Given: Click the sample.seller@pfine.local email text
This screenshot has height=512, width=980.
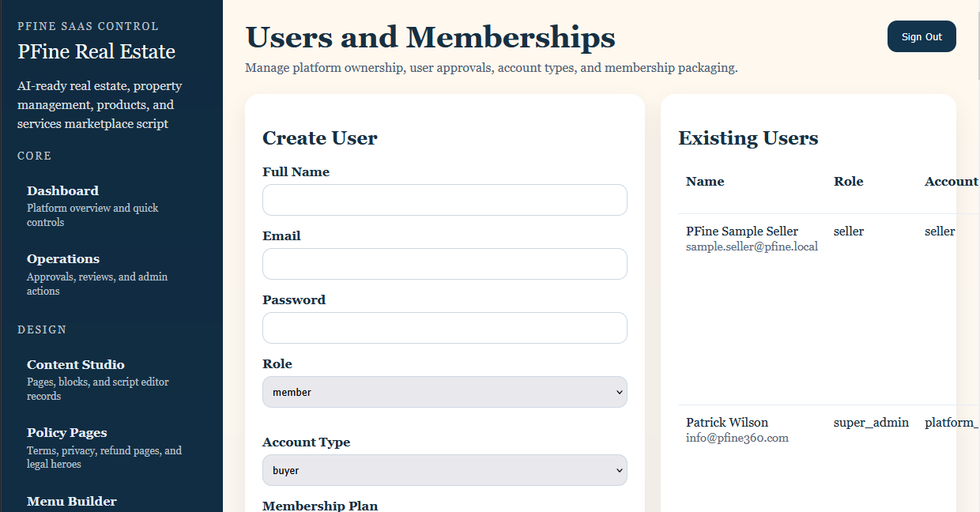Looking at the screenshot, I should (x=752, y=247).
